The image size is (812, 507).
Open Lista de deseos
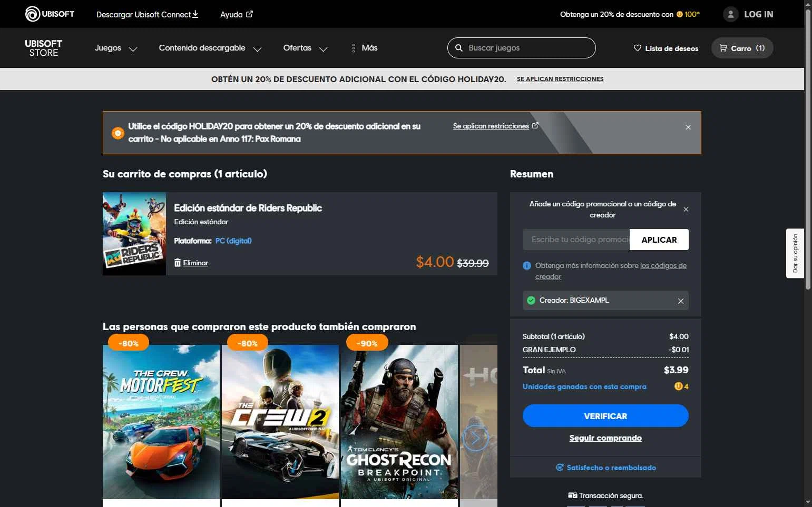[x=666, y=48]
